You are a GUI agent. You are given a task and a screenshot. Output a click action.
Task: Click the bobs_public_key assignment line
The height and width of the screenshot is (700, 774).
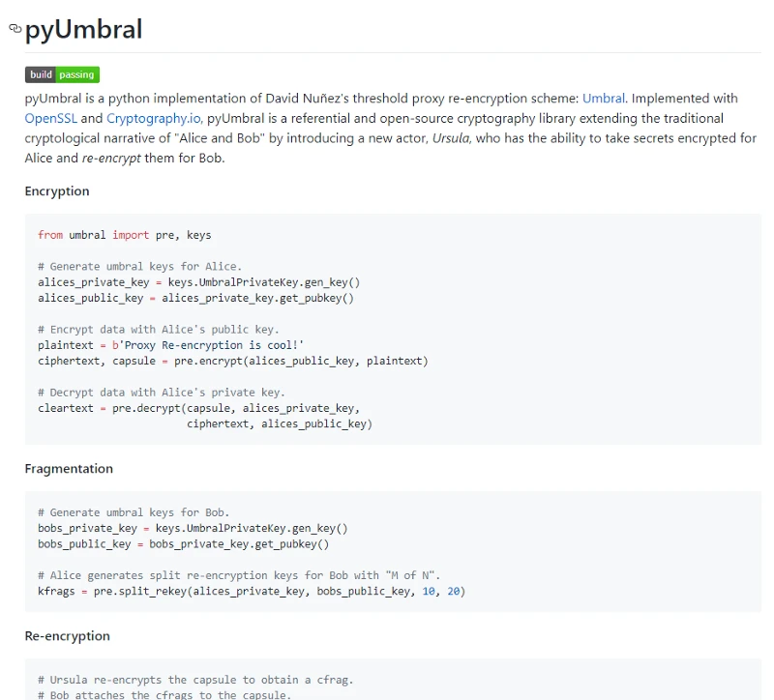[x=183, y=544]
